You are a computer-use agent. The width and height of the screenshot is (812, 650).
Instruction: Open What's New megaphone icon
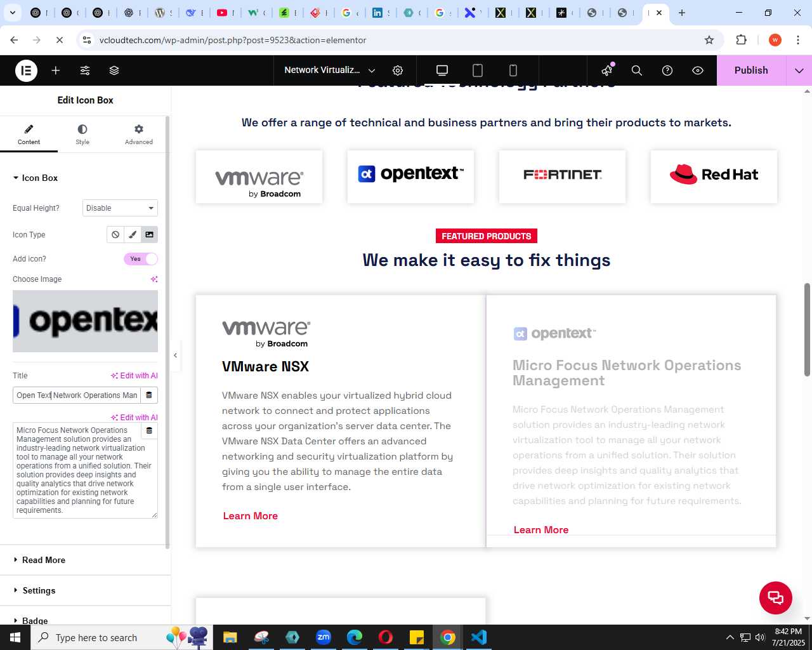pyautogui.click(x=607, y=70)
